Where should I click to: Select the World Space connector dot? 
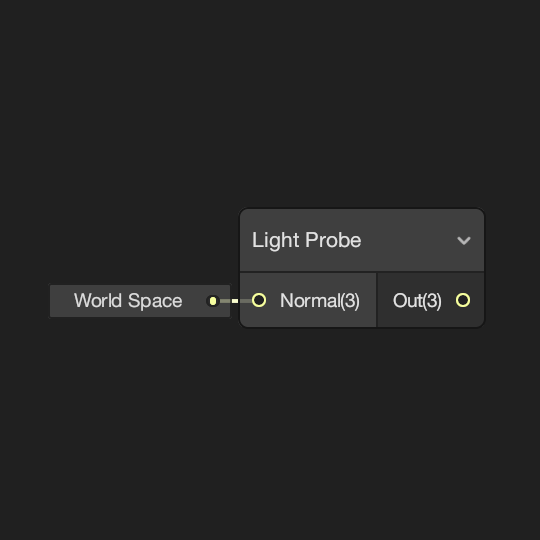pyautogui.click(x=213, y=301)
